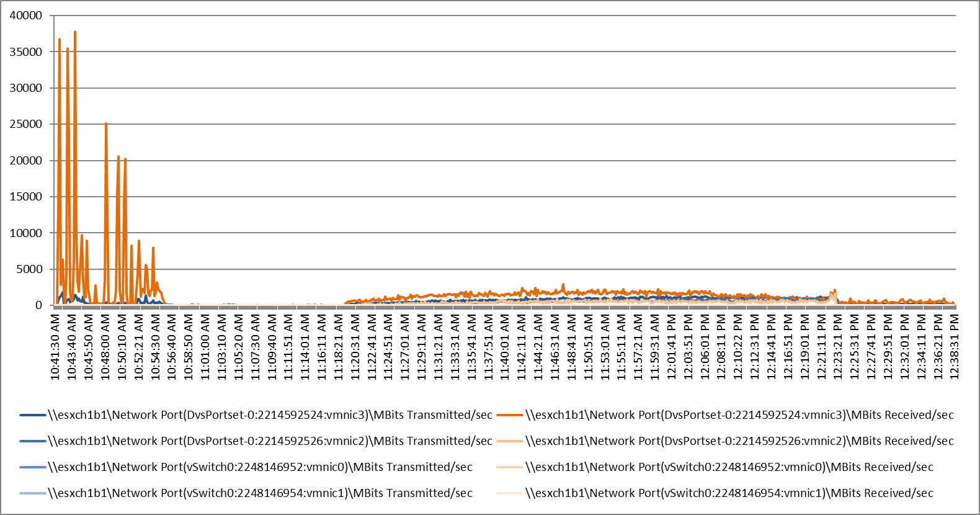Screen dimensions: 980x515
Task: Click the 11:01:00 AM time axis label
Action: tap(206, 347)
